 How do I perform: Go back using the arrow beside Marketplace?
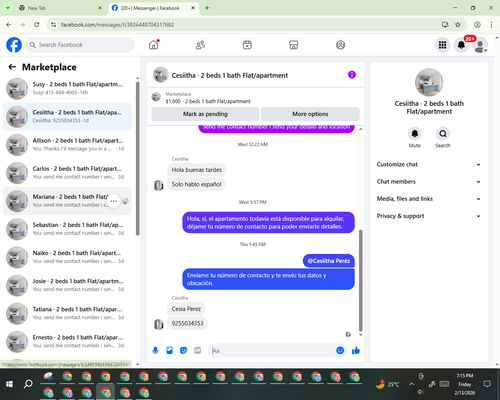[12, 67]
